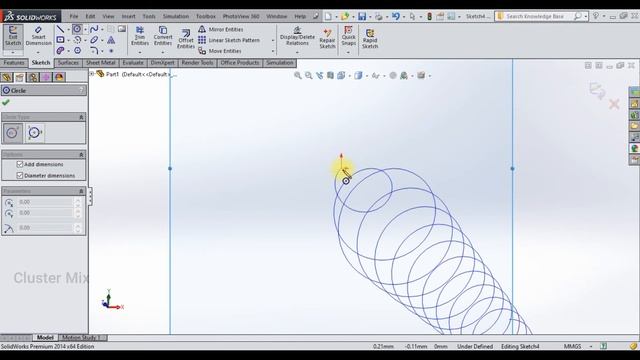The width and height of the screenshot is (640, 360).
Task: Select the Ellipse sketch tool
Action: 94,40
